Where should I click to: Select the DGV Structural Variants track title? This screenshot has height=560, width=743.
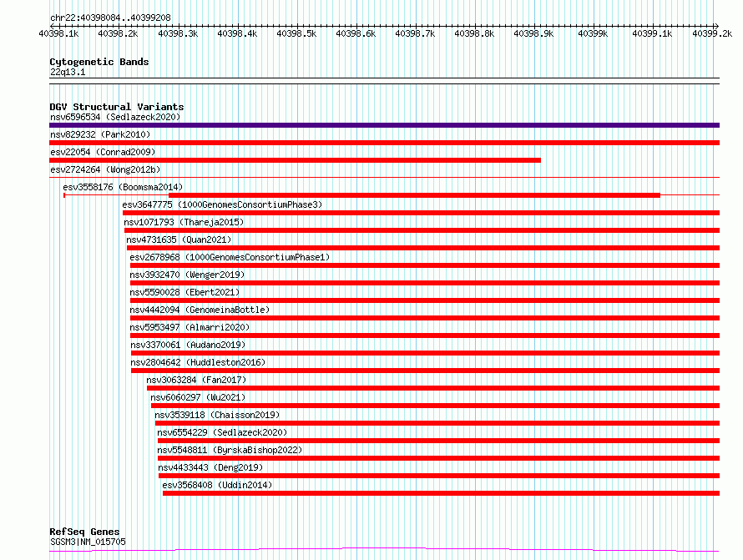(x=117, y=107)
